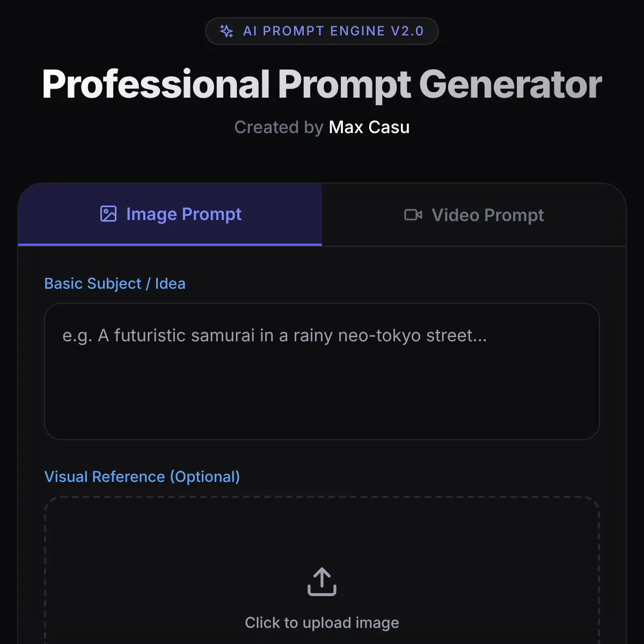Click the Visual Reference (Optional) label
This screenshot has width=644, height=644.
142,477
